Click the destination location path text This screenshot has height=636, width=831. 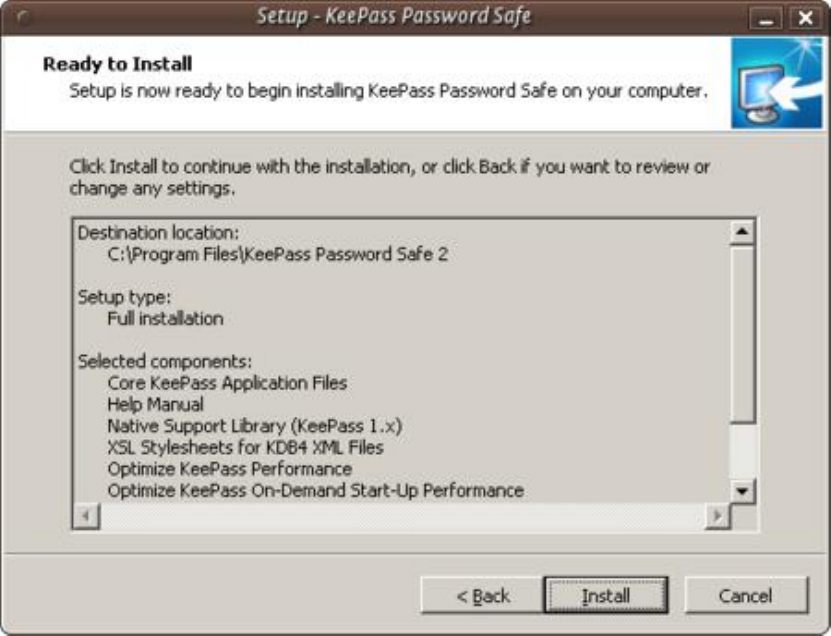pos(277,255)
